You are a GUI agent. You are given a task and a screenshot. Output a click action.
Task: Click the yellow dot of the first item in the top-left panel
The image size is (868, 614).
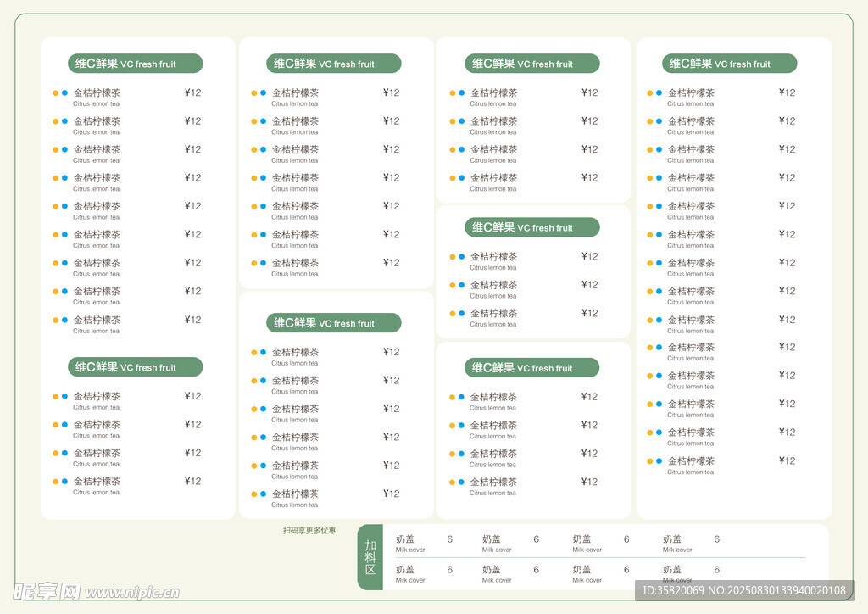coord(56,93)
